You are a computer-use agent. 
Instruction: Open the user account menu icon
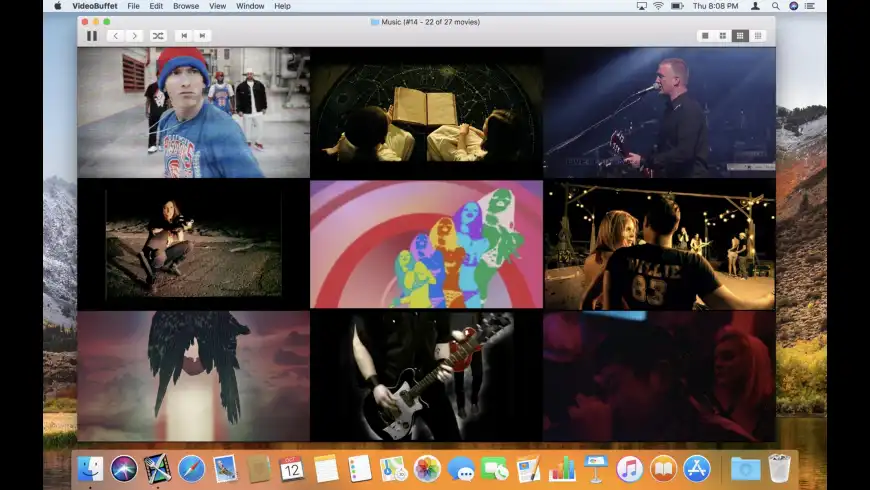[x=755, y=6]
